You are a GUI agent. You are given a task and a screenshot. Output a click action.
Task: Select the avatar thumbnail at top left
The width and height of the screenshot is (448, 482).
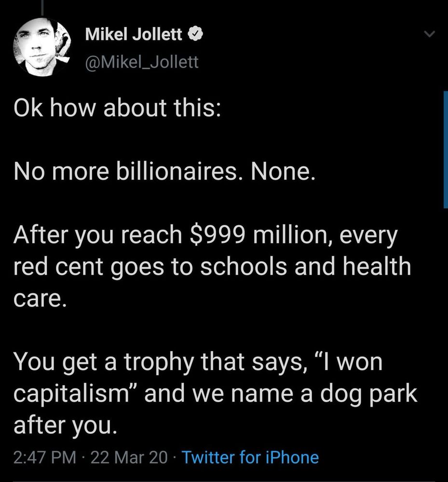(41, 46)
